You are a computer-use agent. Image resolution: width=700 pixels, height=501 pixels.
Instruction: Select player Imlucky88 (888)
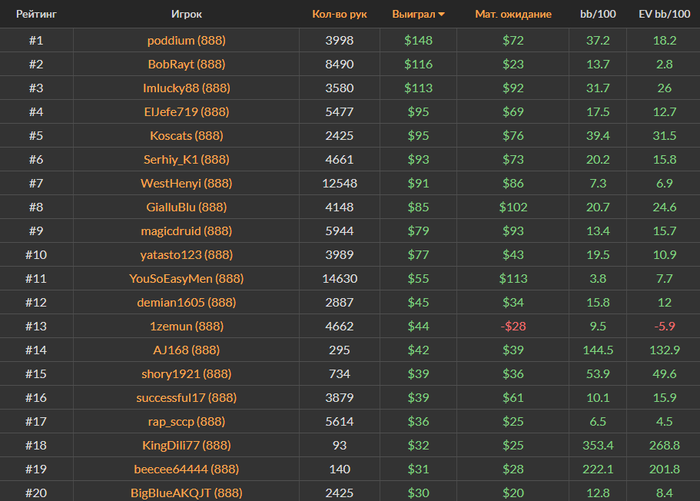187,88
